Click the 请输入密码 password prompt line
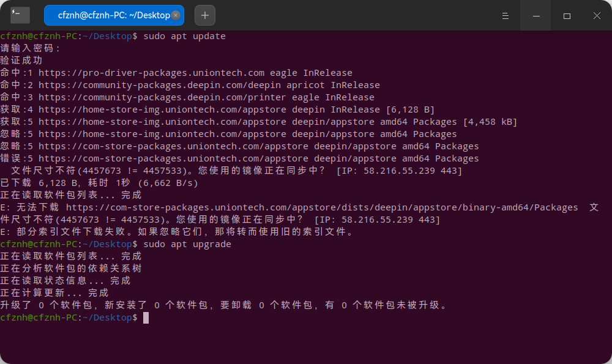Image resolution: width=612 pixels, height=364 pixels. click(31, 48)
